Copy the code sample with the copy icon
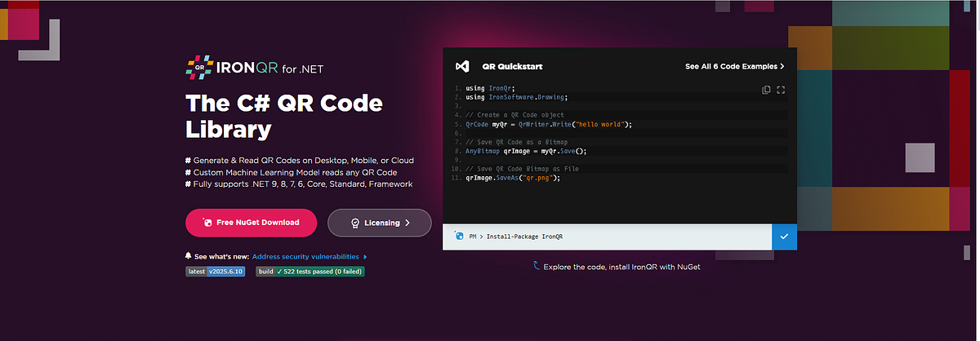Image resolution: width=980 pixels, height=341 pixels. (766, 90)
